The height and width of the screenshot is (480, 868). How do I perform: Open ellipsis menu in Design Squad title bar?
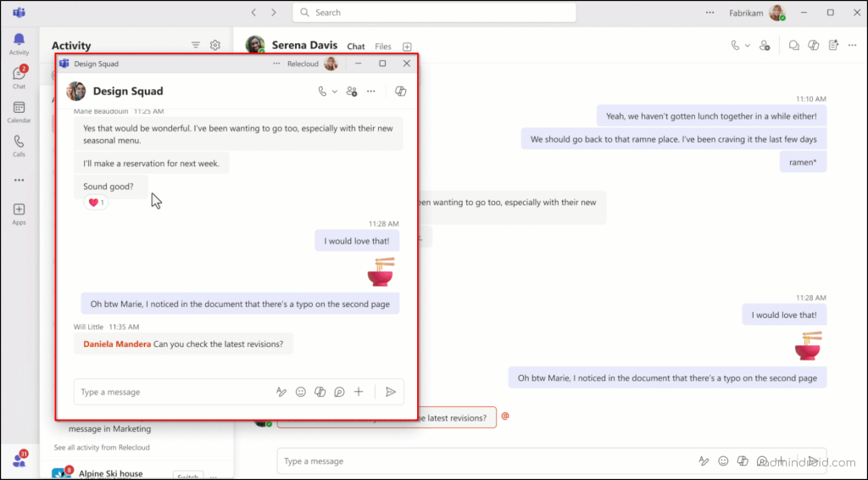pyautogui.click(x=276, y=64)
